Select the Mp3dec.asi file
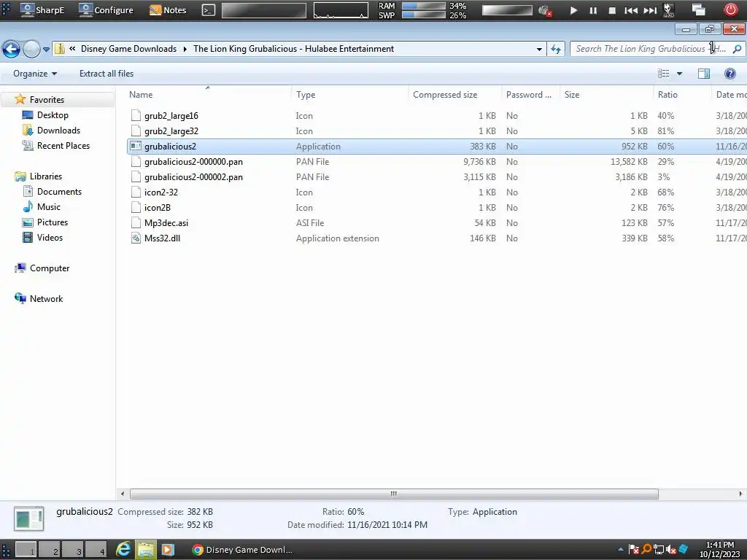This screenshot has width=747, height=560. click(x=166, y=223)
